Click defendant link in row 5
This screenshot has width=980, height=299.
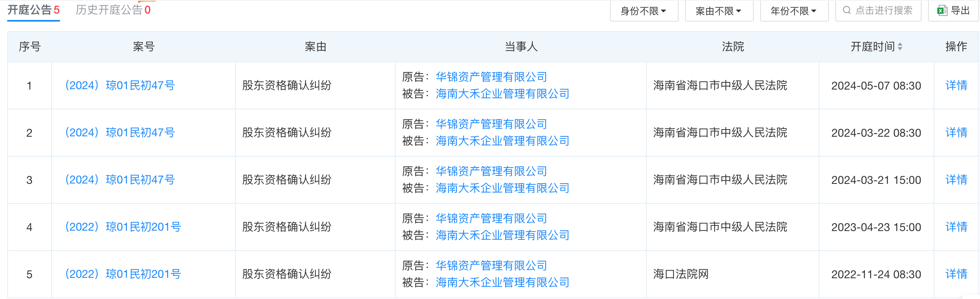(x=502, y=283)
